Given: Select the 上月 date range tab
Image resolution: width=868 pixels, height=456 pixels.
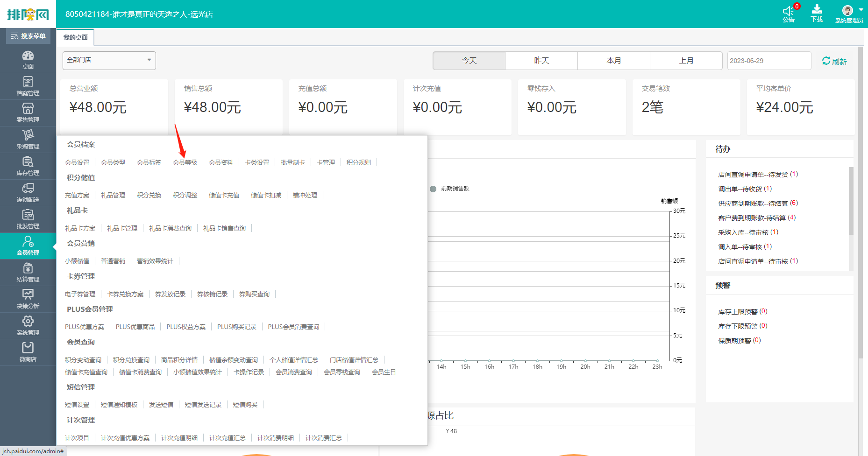Looking at the screenshot, I should point(686,61).
